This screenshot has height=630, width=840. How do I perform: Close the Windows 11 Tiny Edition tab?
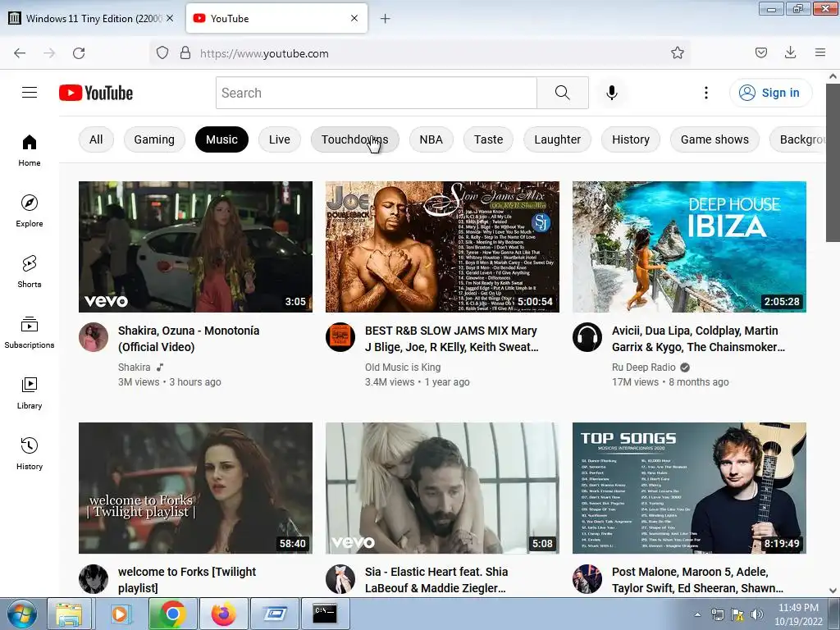point(170,18)
